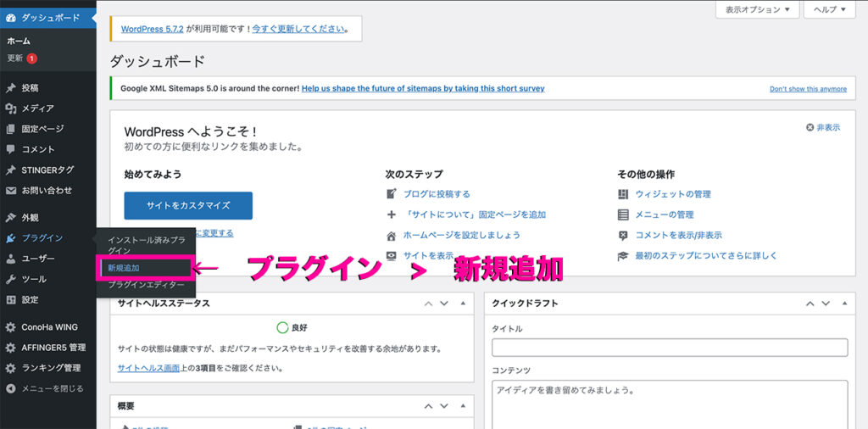Collapse the サイトヘルスステータス panel

tap(464, 304)
